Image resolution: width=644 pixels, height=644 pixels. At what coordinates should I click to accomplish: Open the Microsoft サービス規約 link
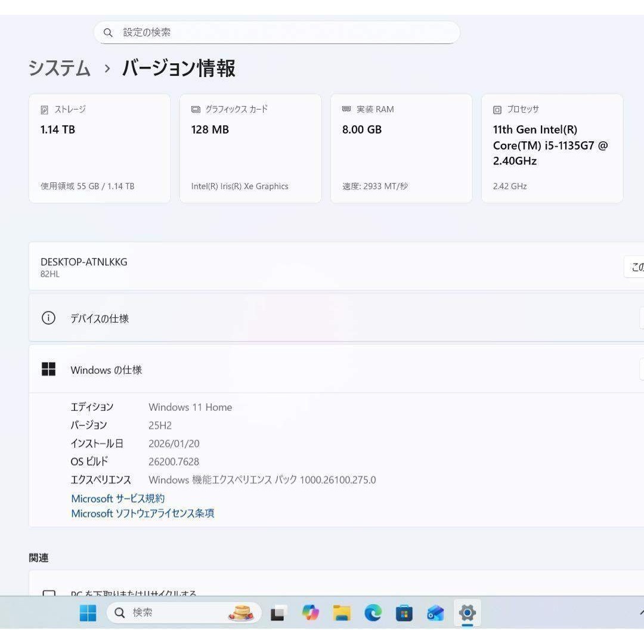117,499
